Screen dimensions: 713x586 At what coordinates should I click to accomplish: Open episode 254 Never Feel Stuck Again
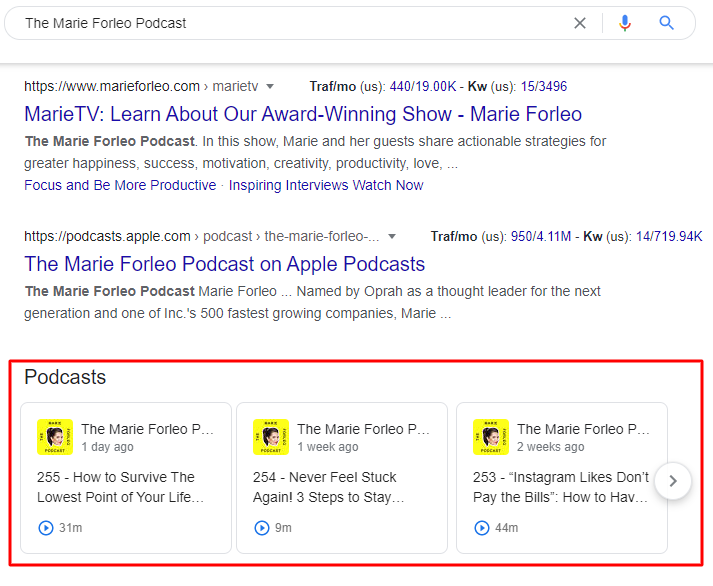coord(329,487)
